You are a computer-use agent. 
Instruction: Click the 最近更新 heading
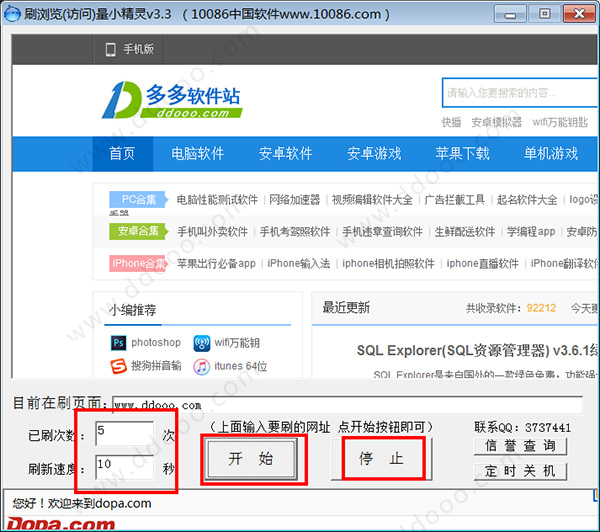tap(346, 308)
